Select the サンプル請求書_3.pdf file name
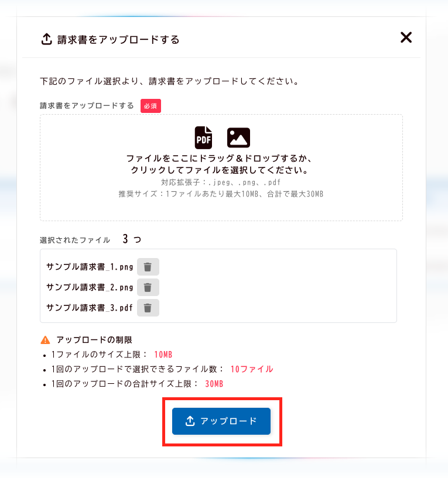Viewport: 448px width, 478px height. (90, 308)
